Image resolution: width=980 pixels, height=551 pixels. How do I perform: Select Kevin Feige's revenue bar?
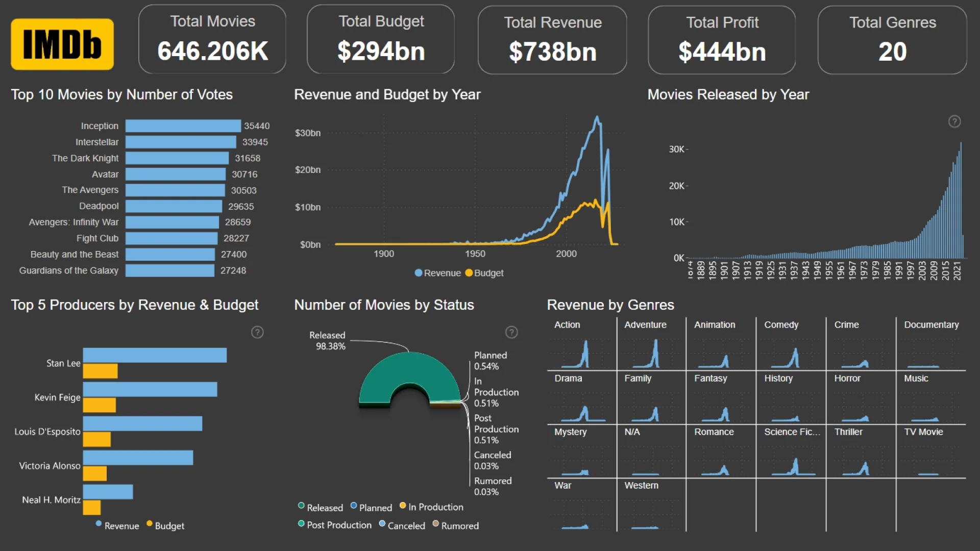[150, 389]
